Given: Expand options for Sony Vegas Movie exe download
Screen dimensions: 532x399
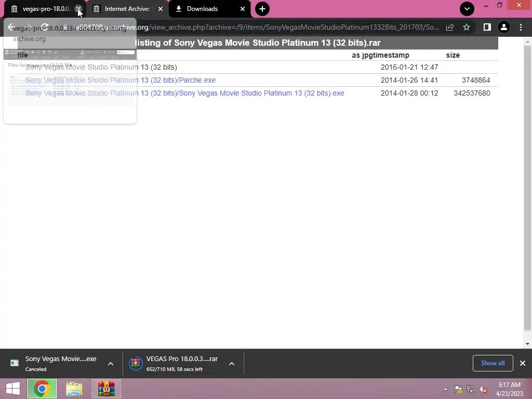Looking at the screenshot, I should pyautogui.click(x=111, y=364).
